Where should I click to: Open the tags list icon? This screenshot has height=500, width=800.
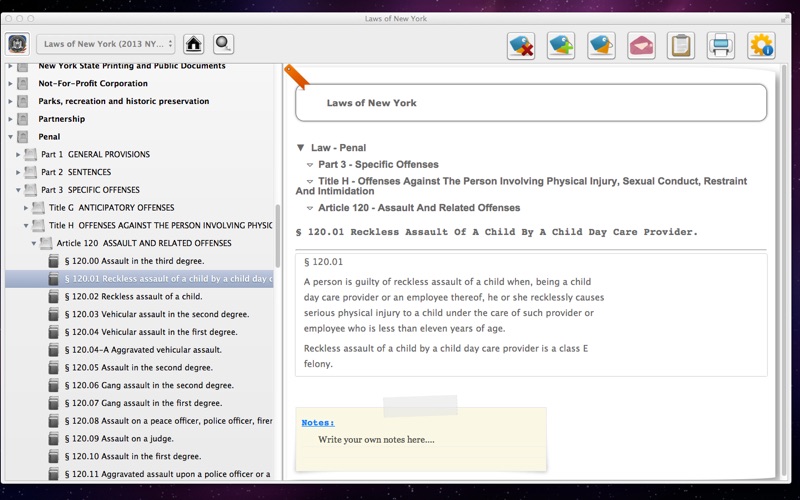coord(601,45)
